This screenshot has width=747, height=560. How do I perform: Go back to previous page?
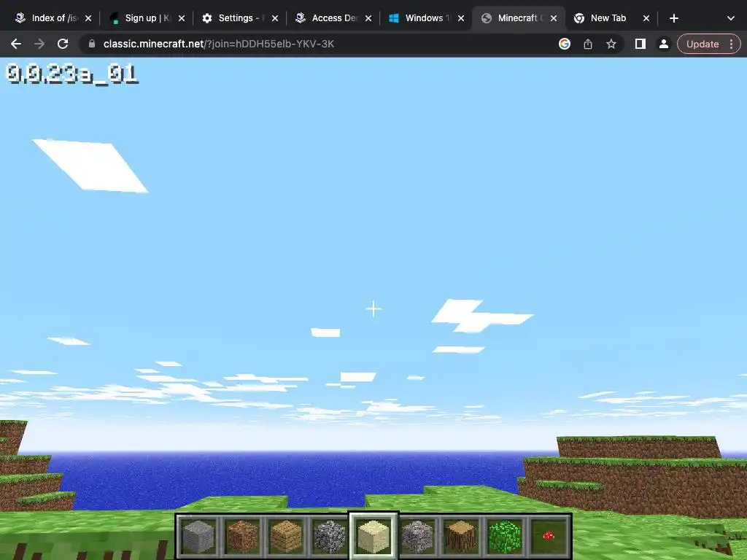[x=16, y=44]
